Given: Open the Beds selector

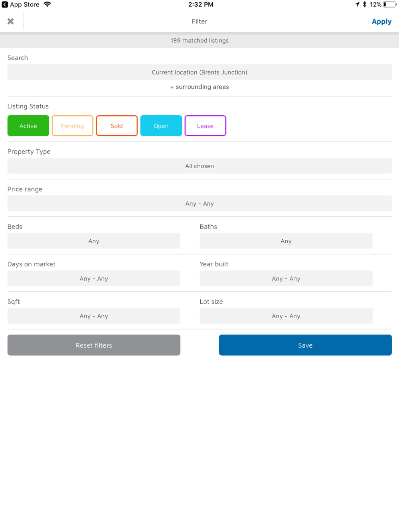Looking at the screenshot, I should click(x=94, y=241).
